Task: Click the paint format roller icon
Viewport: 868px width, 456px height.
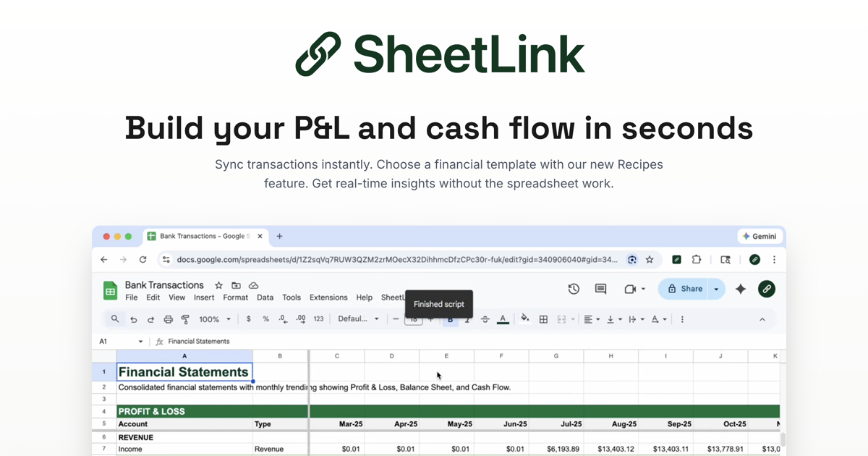Action: click(185, 319)
